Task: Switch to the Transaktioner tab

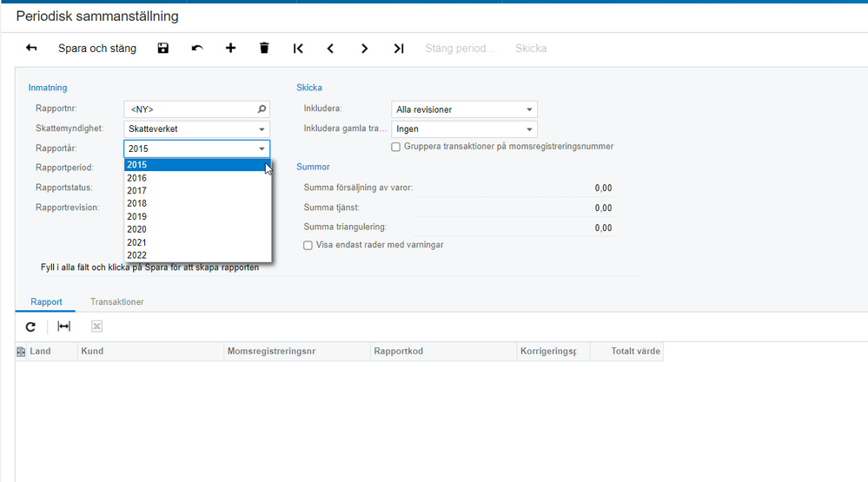Action: coord(116,301)
